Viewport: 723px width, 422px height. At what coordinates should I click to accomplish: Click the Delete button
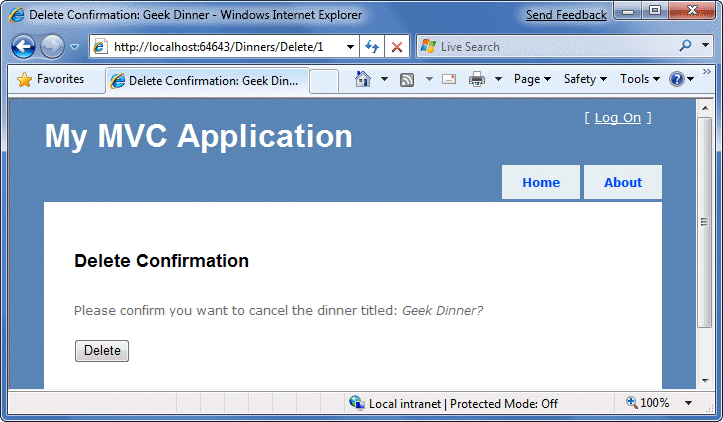102,351
